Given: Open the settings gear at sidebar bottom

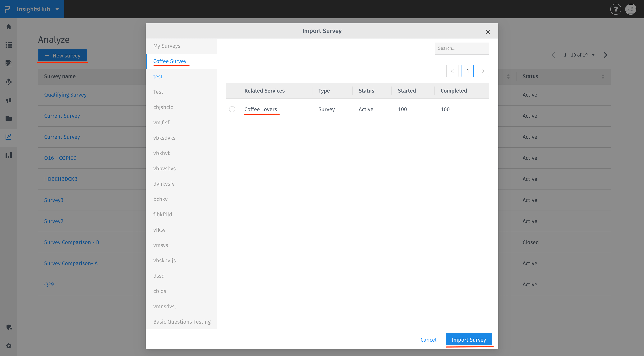Looking at the screenshot, I should coord(8,345).
